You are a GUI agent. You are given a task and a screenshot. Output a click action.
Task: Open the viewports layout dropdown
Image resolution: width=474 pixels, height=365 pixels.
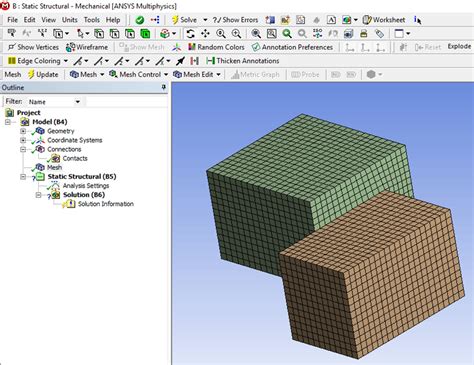[408, 34]
